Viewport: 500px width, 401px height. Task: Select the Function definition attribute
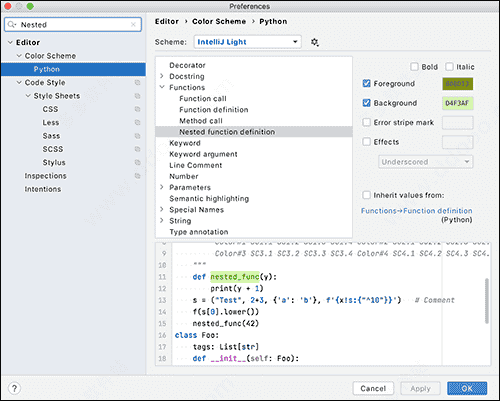214,109
